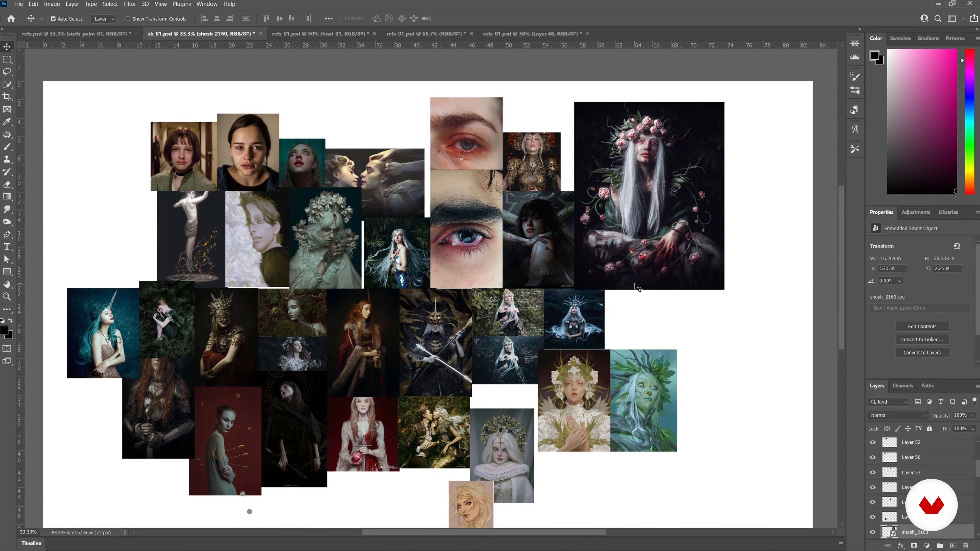Select the Rectangular Marquee tool
This screenshot has height=551, width=980.
point(7,59)
